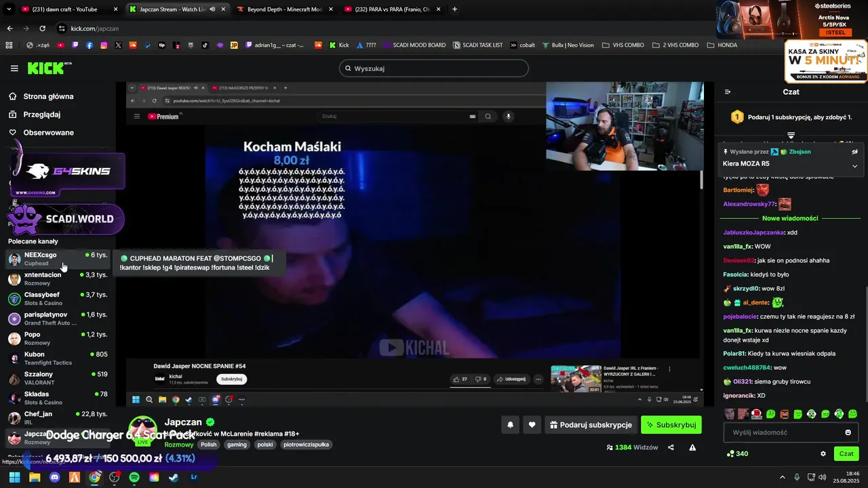This screenshot has width=868, height=488.
Task: Click the Rozmowy category link
Action: pyautogui.click(x=179, y=445)
